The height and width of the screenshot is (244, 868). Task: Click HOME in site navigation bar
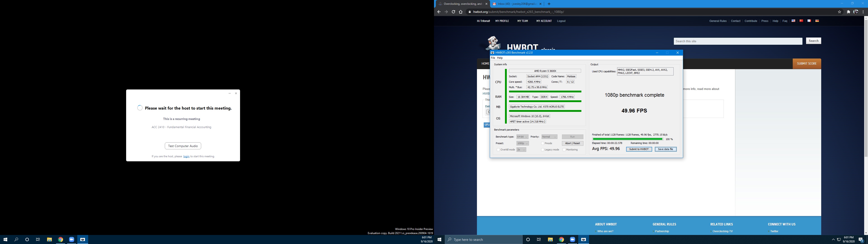click(x=485, y=64)
